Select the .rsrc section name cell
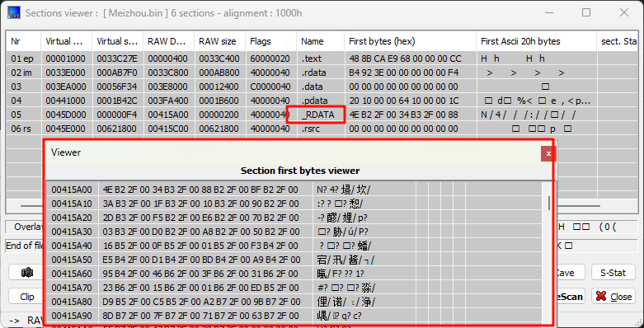The width and height of the screenshot is (644, 328). pos(321,129)
